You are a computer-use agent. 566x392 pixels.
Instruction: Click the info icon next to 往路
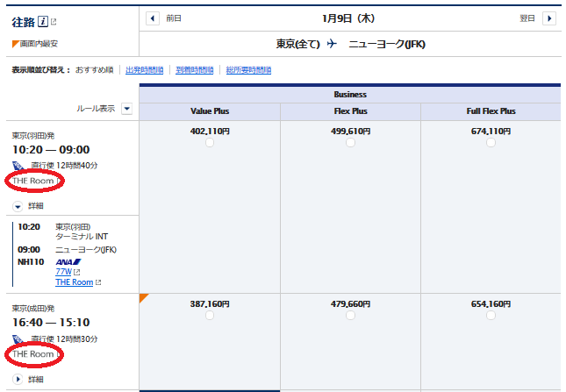[43, 22]
